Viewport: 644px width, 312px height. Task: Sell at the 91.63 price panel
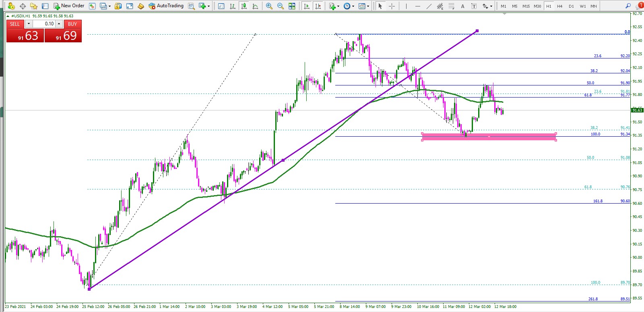[x=25, y=35]
